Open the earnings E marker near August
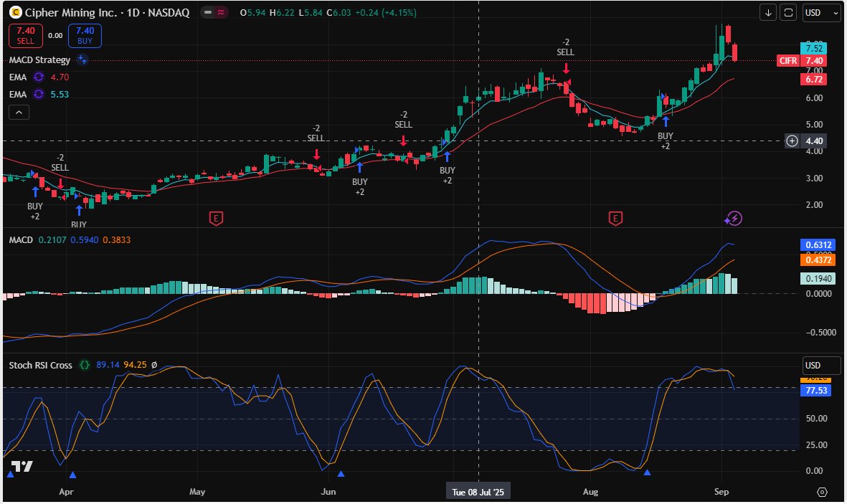 click(615, 218)
